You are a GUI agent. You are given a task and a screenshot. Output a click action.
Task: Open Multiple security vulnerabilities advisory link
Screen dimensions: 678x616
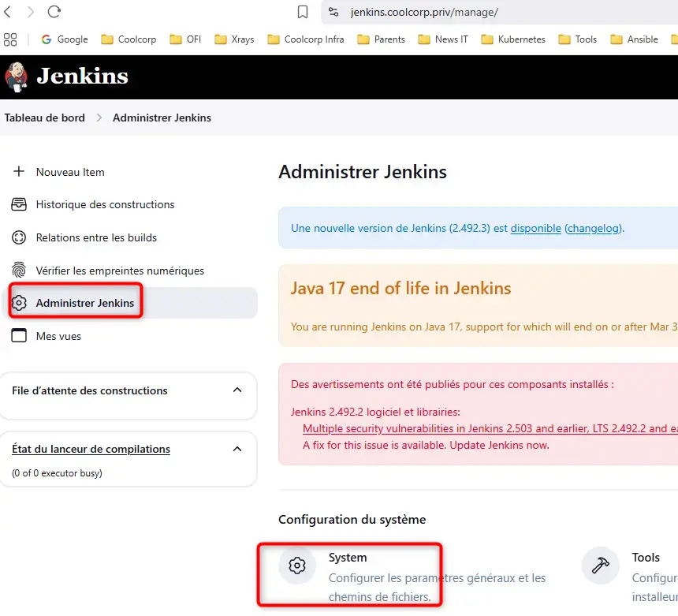(x=490, y=428)
